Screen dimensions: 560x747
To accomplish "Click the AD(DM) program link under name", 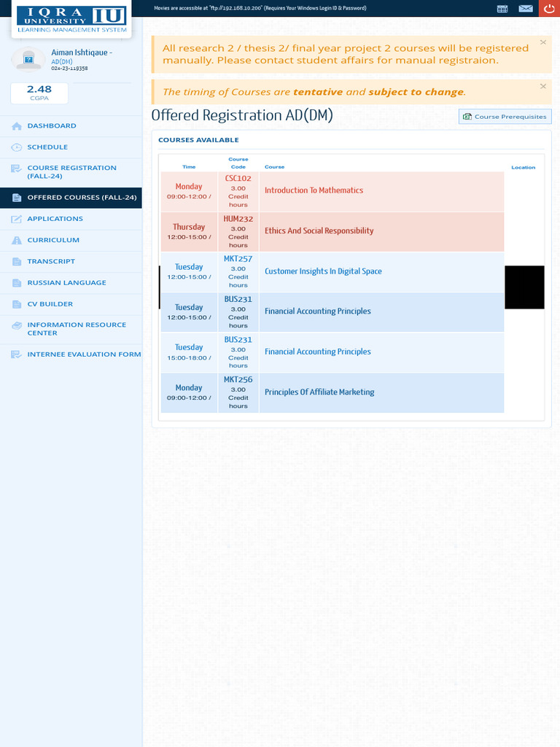I will pyautogui.click(x=62, y=62).
